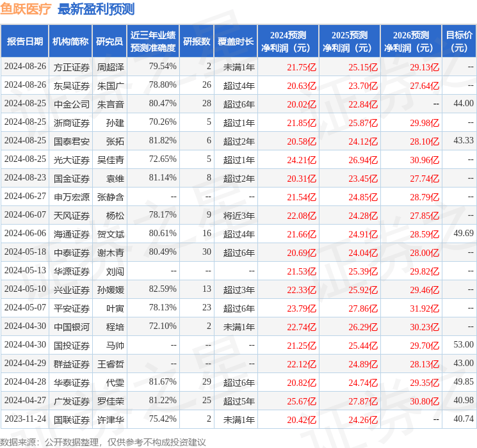The height and width of the screenshot is (448, 477).
Task: Select the 目标价 column header
Action: coord(459,42)
